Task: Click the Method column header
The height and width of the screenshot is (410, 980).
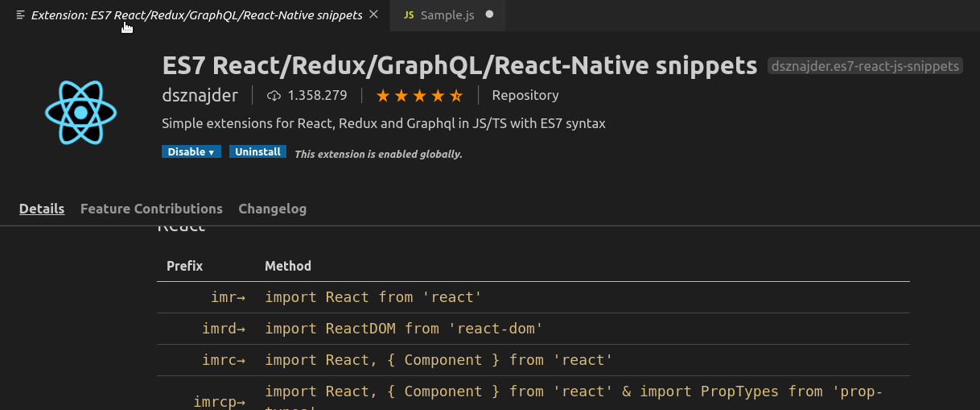Action: pyautogui.click(x=288, y=266)
